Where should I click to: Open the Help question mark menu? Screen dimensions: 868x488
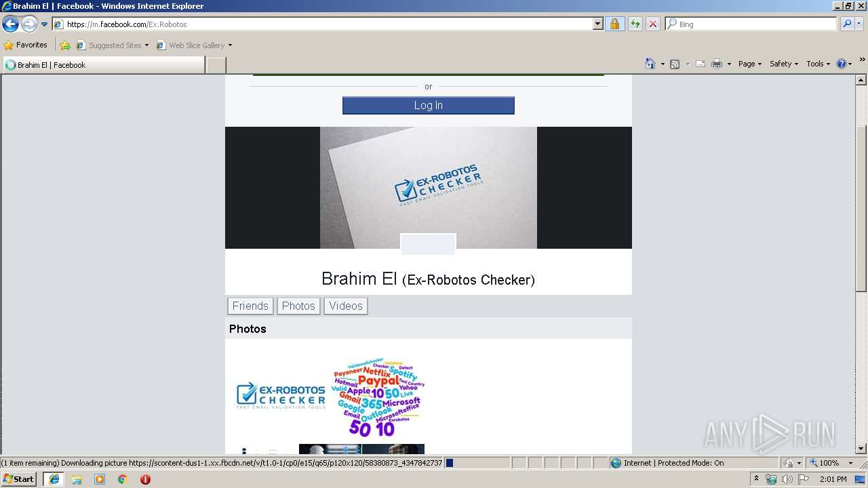coord(844,64)
